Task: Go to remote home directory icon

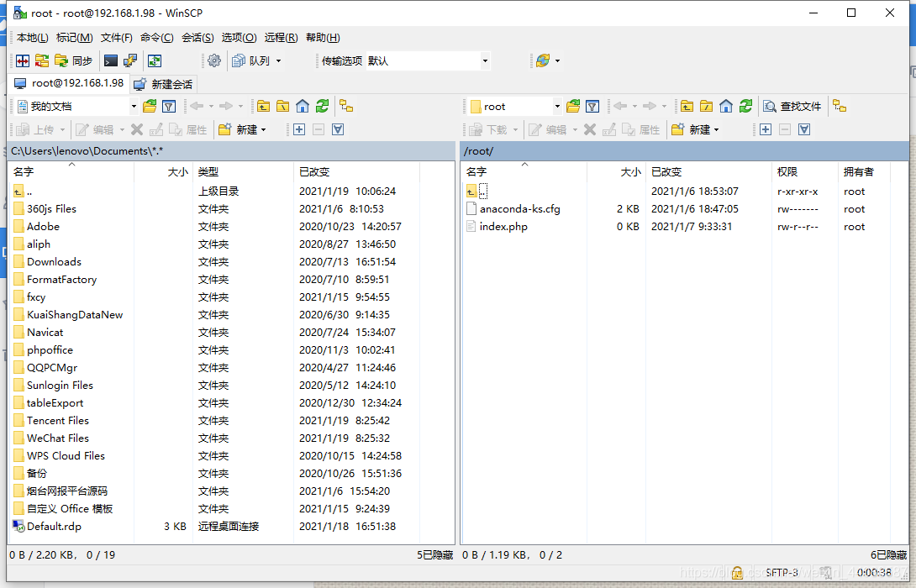Action: pyautogui.click(x=725, y=107)
